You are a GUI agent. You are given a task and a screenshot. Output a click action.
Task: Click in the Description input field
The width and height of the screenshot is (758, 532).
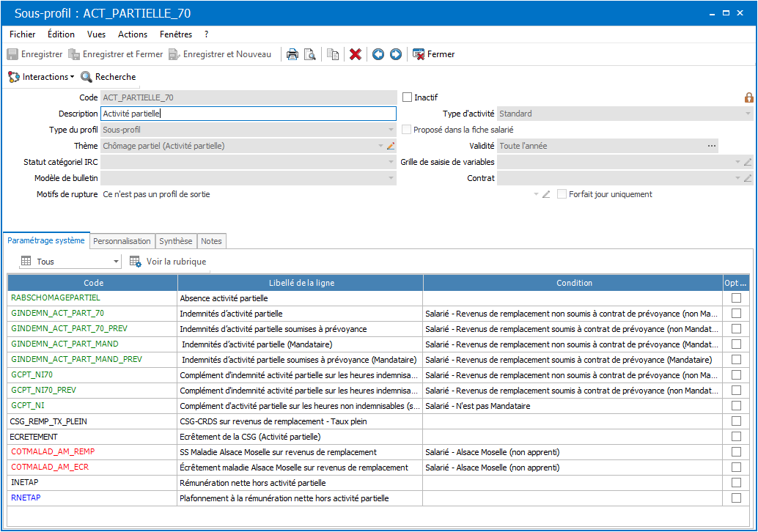click(249, 114)
